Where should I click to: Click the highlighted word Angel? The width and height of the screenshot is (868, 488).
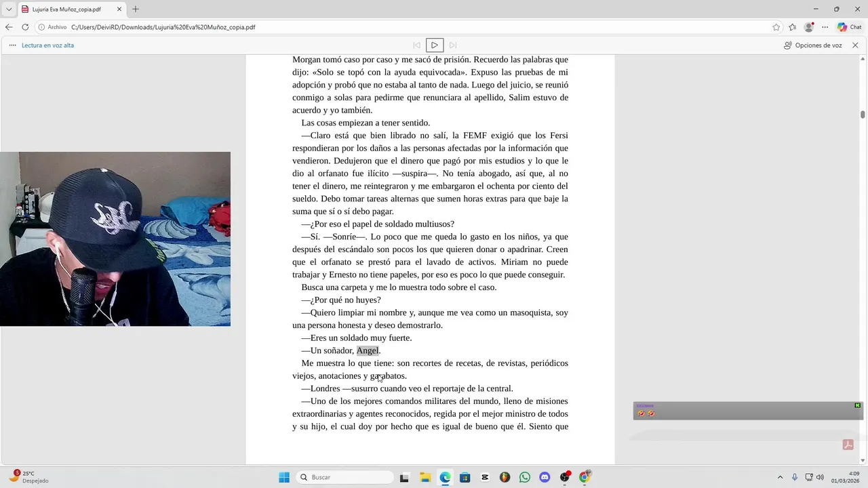pos(368,350)
